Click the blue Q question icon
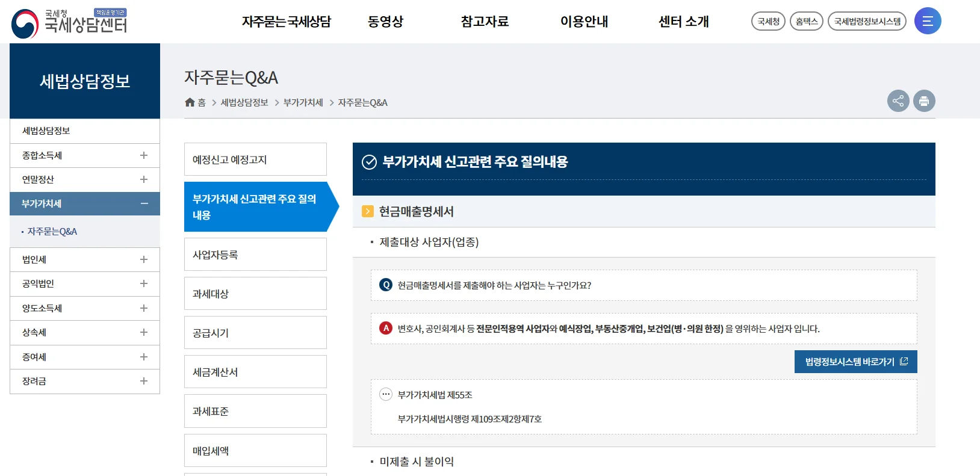Viewport: 980px width, 476px height. [x=386, y=285]
